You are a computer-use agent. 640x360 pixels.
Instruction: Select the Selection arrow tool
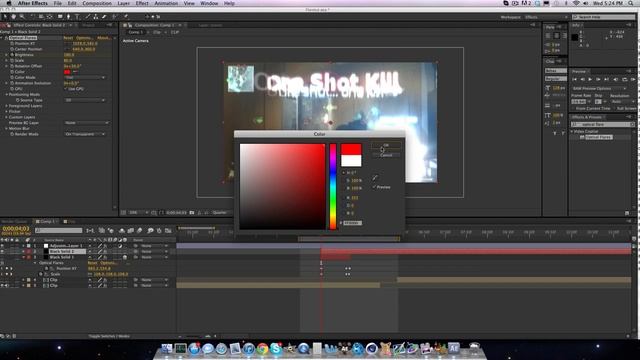[x=5, y=17]
